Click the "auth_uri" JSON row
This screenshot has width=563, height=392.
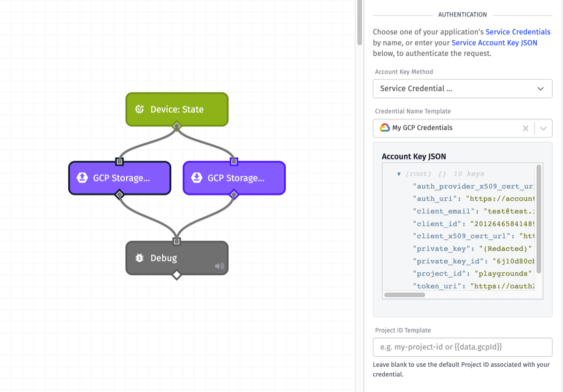point(473,198)
